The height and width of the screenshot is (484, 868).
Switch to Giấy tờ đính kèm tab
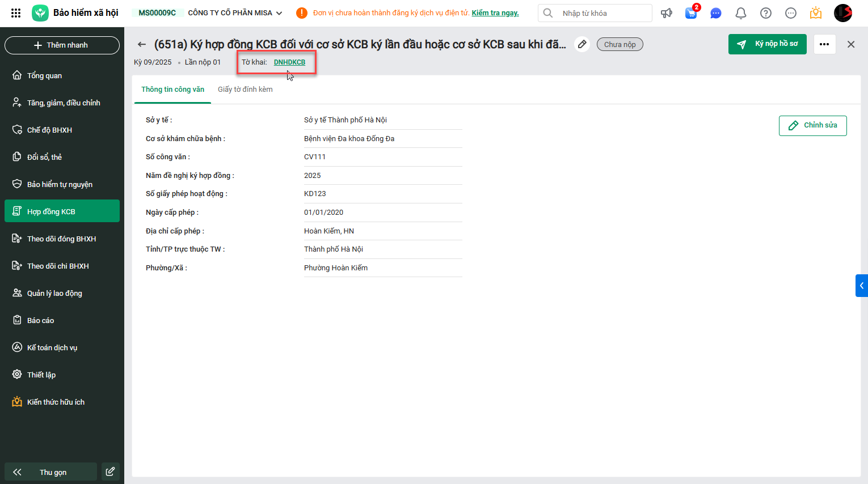tap(245, 90)
